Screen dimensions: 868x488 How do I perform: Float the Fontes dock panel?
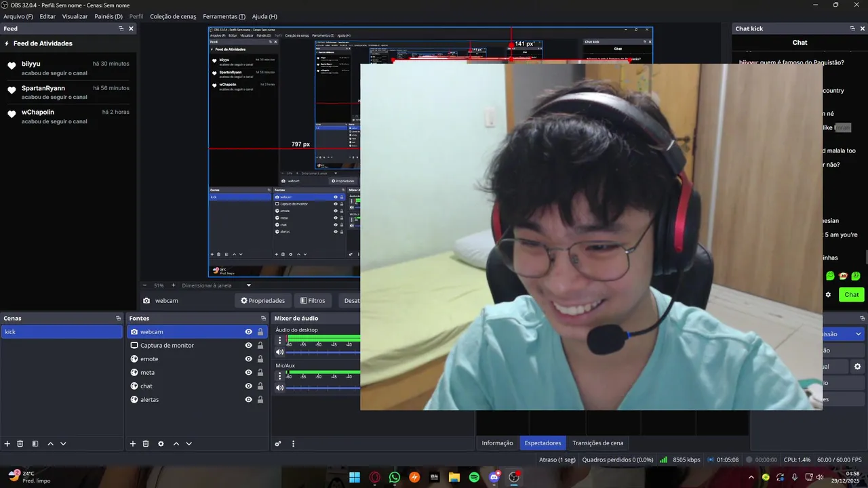point(263,319)
